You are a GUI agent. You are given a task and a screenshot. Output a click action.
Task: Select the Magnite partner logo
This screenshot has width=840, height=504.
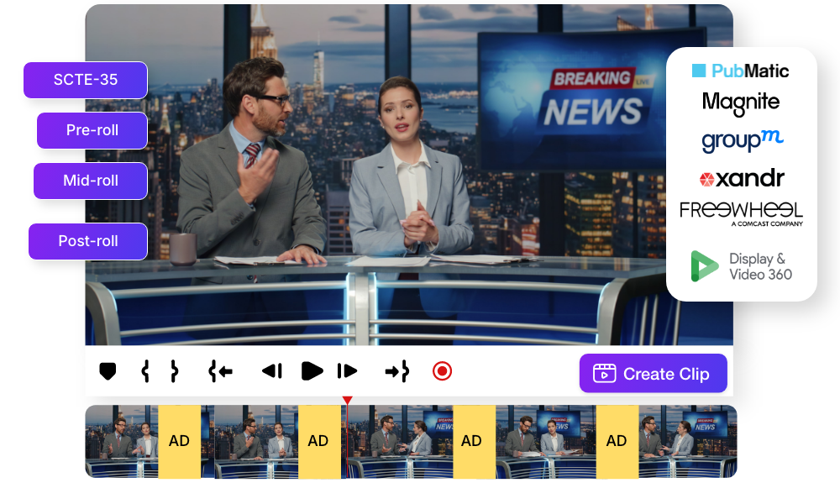pyautogui.click(x=741, y=103)
